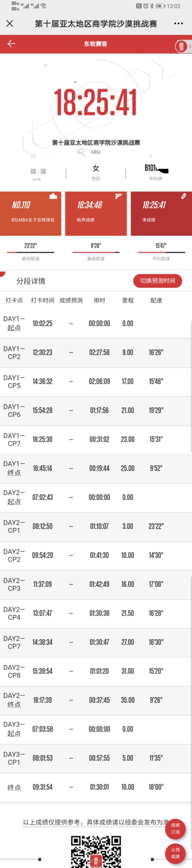The height and width of the screenshot is (868, 192).
Task: Tap the 平均配速 progress bar
Action: tap(161, 252)
